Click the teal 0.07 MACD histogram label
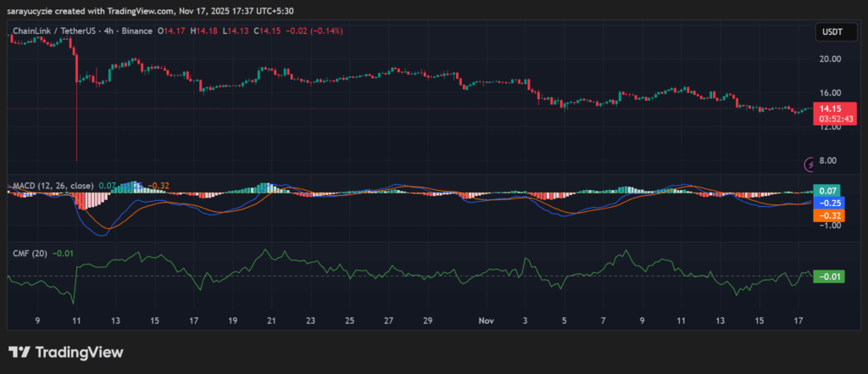 point(826,191)
